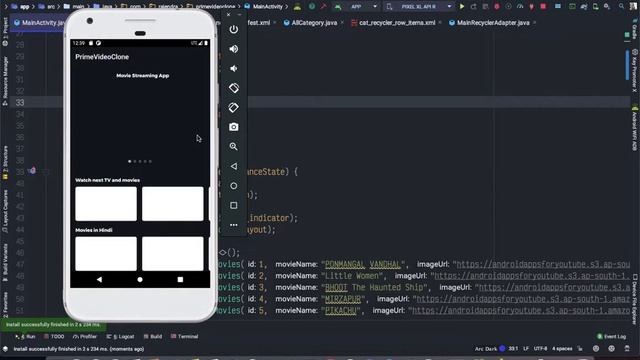Click the green Run app play icon

[x=462, y=7]
